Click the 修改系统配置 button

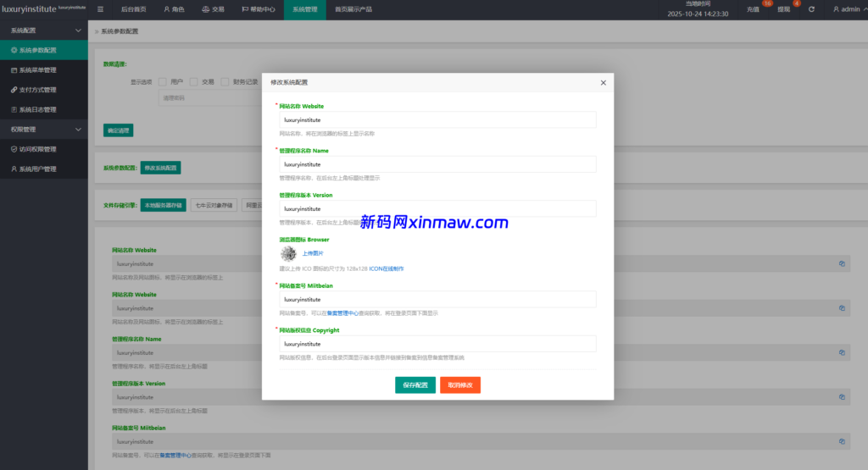[160, 168]
